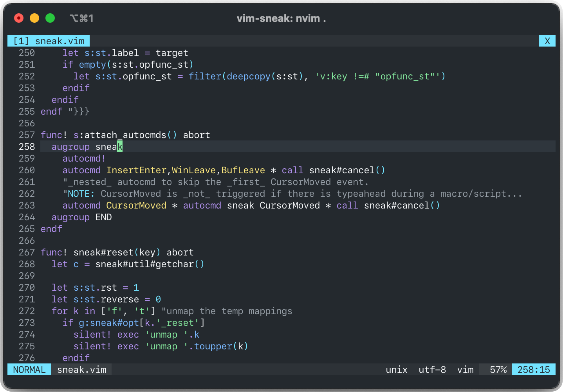Click 'rst' assignment on line 270

[x=109, y=288]
